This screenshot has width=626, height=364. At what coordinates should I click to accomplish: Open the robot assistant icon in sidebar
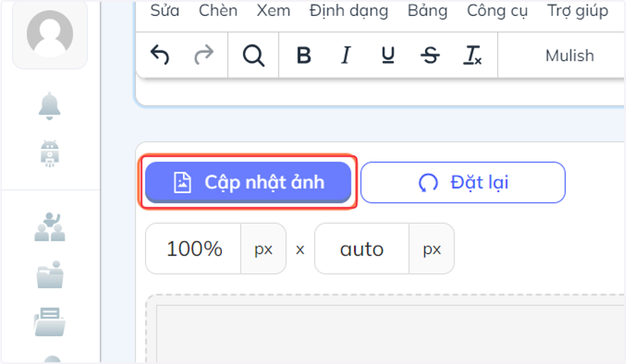point(50,154)
